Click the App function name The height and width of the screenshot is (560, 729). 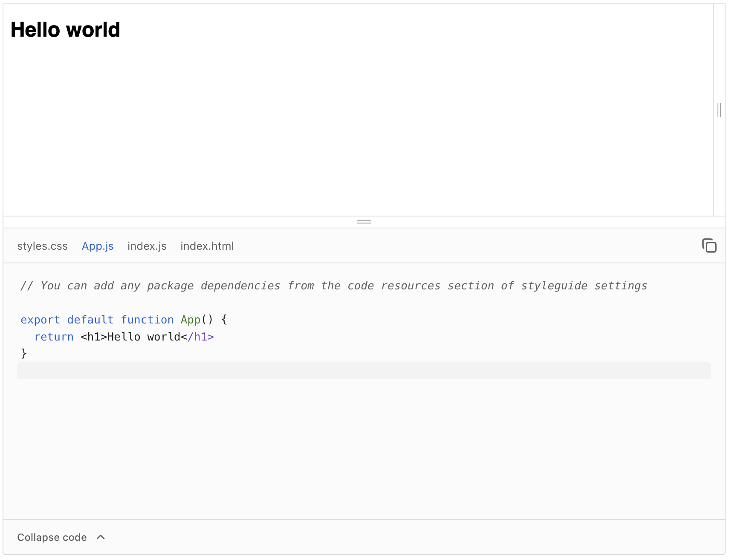[190, 319]
